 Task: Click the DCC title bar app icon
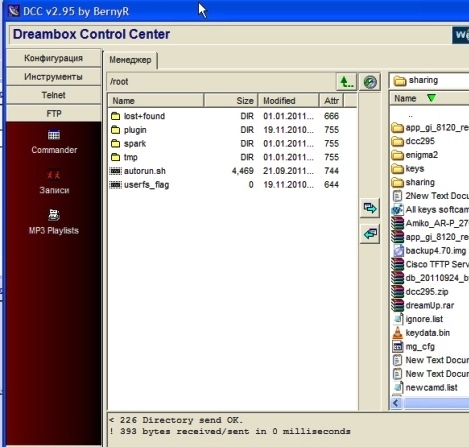click(x=13, y=11)
